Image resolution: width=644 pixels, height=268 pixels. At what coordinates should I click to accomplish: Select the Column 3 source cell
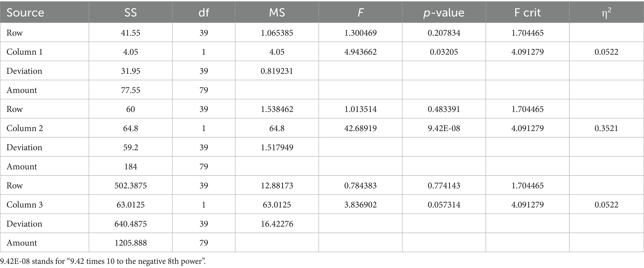pyautogui.click(x=25, y=205)
